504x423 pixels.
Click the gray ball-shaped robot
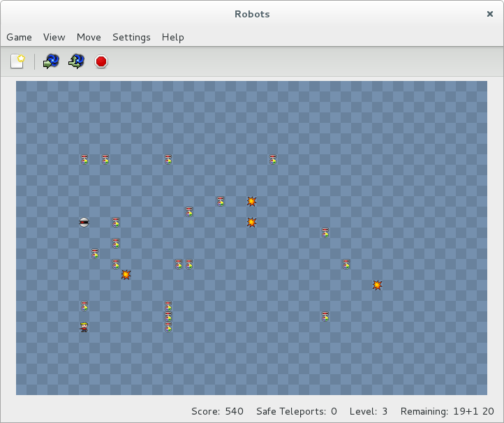coord(84,223)
